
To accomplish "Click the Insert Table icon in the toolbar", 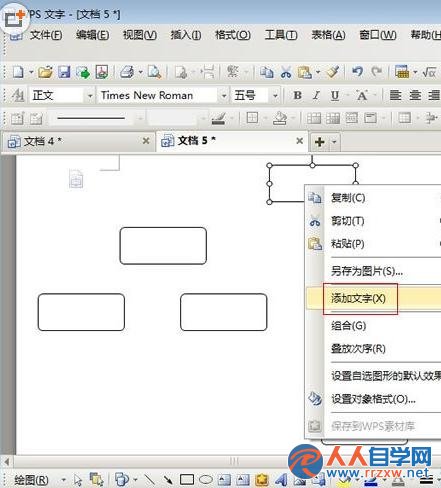I will click(402, 71).
